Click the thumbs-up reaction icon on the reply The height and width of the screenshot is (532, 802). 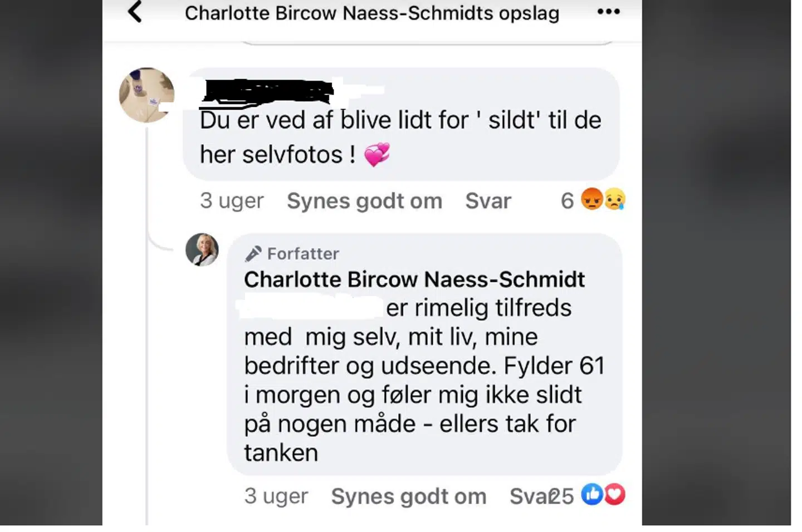pyautogui.click(x=593, y=494)
